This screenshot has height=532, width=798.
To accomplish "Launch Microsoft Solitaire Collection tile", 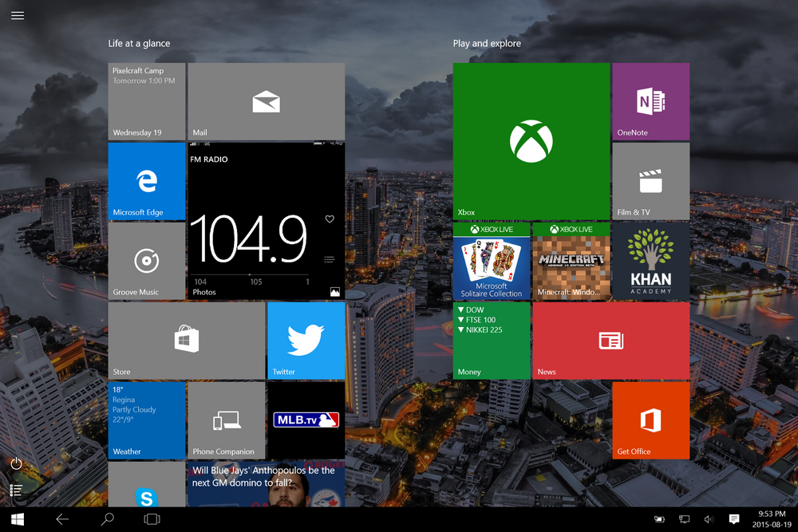I will pyautogui.click(x=492, y=261).
